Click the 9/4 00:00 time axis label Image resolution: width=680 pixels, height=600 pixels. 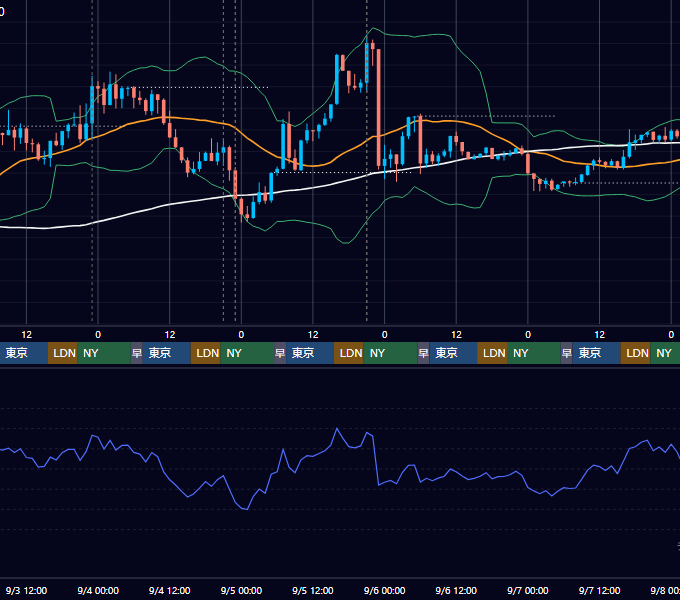98,590
